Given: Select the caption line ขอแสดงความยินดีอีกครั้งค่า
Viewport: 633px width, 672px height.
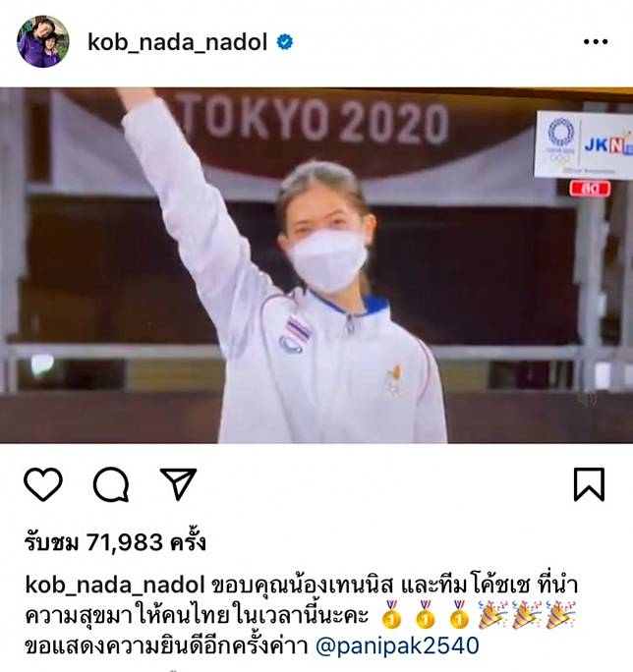Looking at the screenshot, I should [167, 645].
